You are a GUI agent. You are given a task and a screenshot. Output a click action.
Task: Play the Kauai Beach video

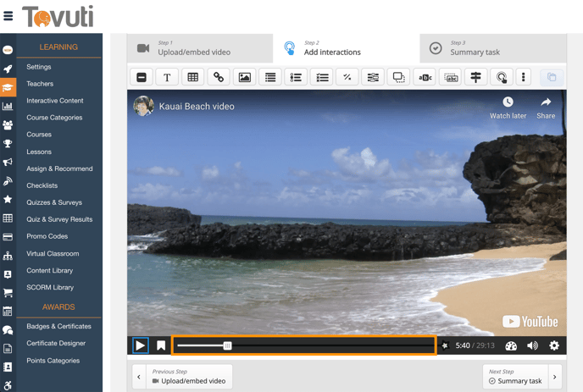[141, 345]
